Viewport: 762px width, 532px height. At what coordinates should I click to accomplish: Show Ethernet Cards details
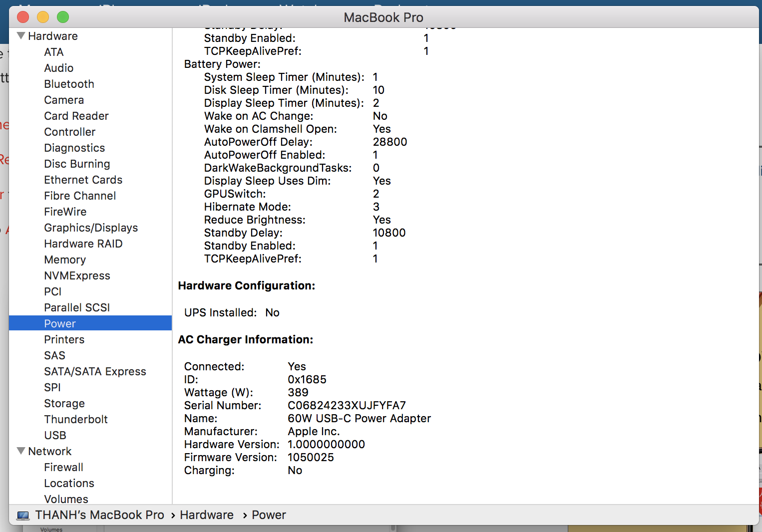pos(83,180)
